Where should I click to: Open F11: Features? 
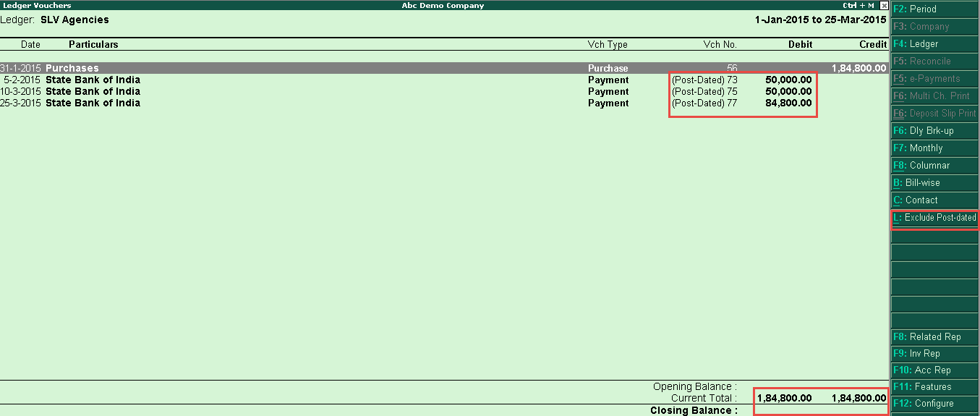tap(935, 387)
